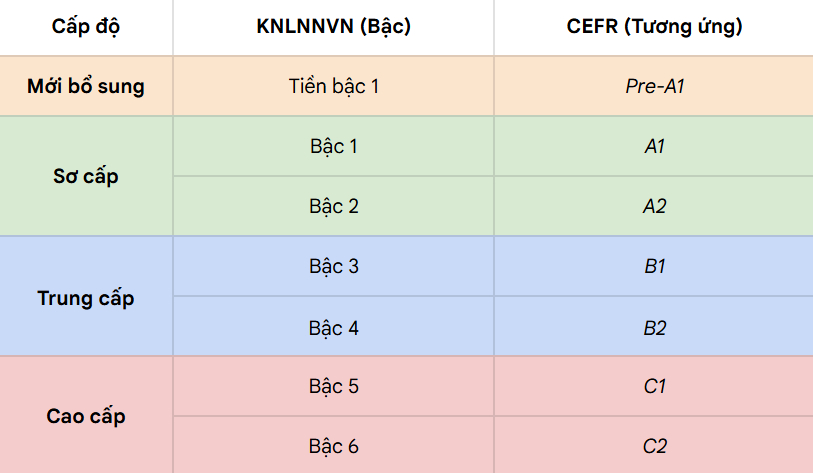The width and height of the screenshot is (813, 473).
Task: Select the "Bậc 1" cell
Action: [333, 147]
